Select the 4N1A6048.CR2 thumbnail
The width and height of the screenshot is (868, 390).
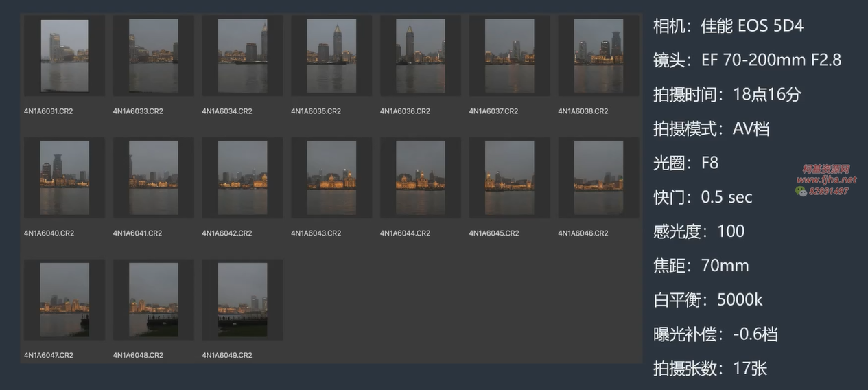[x=153, y=299]
